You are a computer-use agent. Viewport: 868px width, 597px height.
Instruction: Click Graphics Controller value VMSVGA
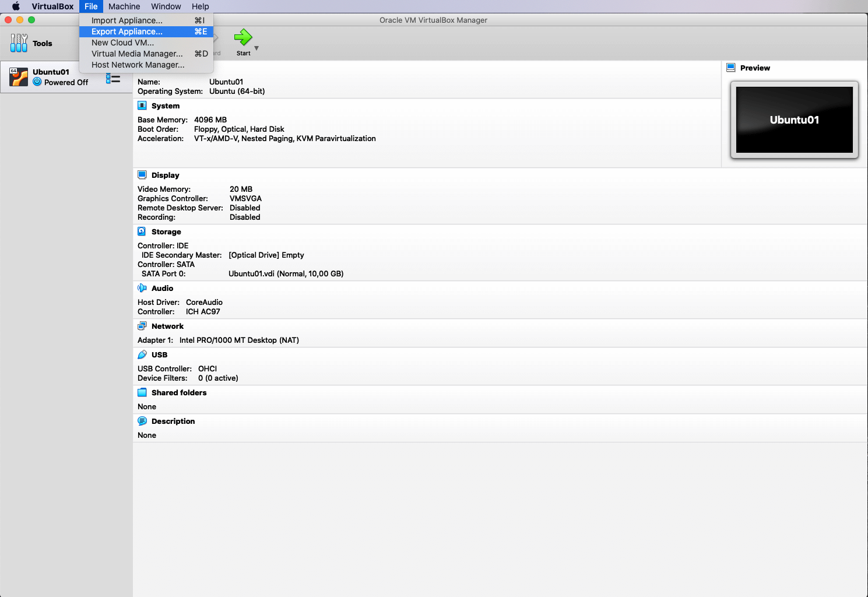245,199
